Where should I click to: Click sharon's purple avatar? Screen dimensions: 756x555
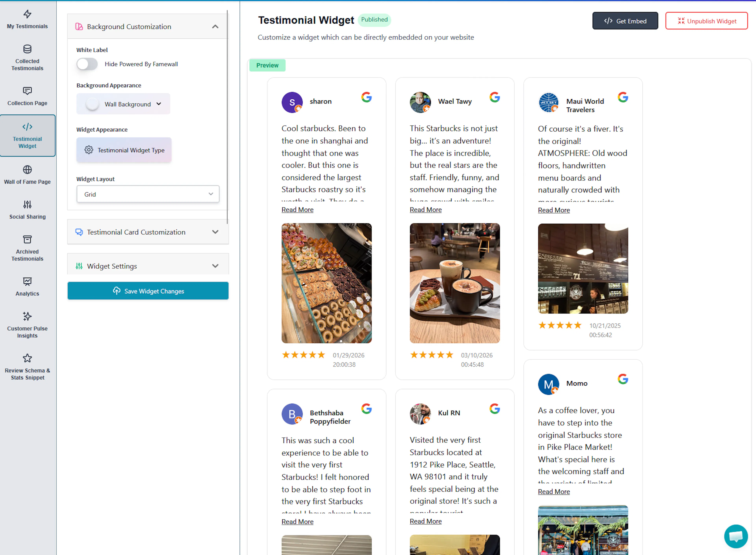(x=292, y=102)
